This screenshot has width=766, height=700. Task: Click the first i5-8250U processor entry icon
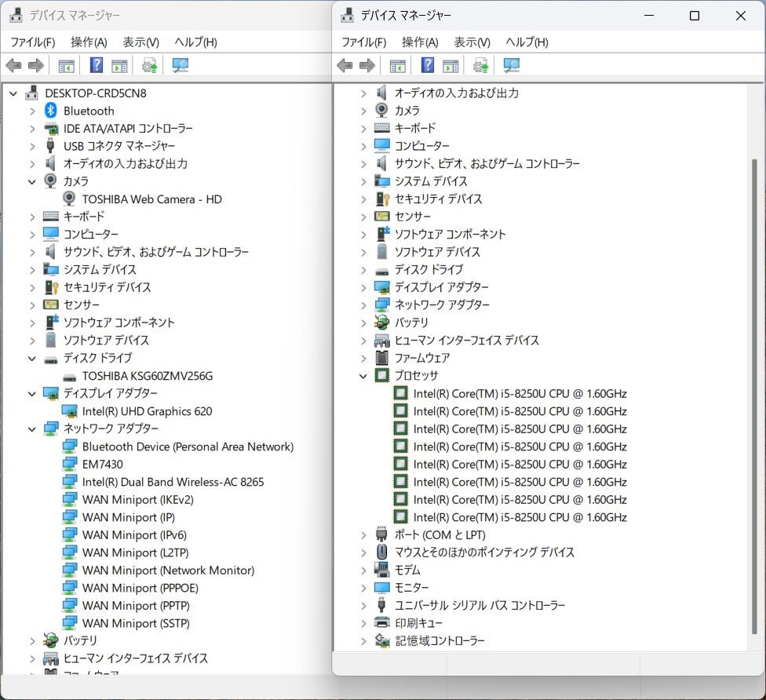point(401,393)
